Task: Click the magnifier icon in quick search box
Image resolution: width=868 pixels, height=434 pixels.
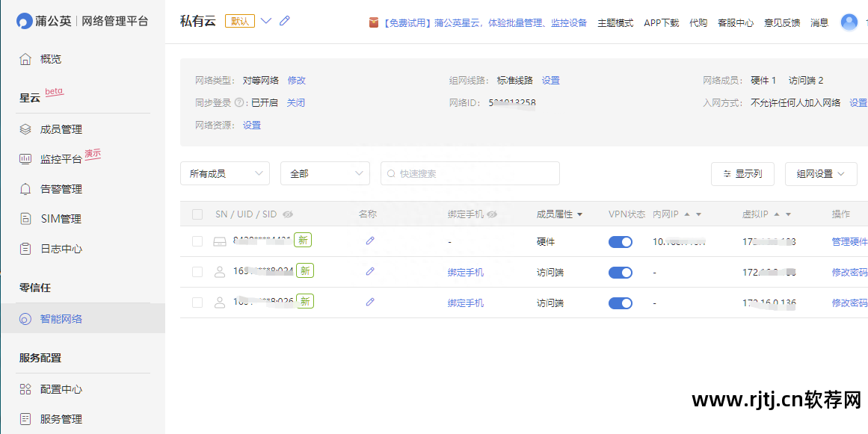Action: [391, 173]
